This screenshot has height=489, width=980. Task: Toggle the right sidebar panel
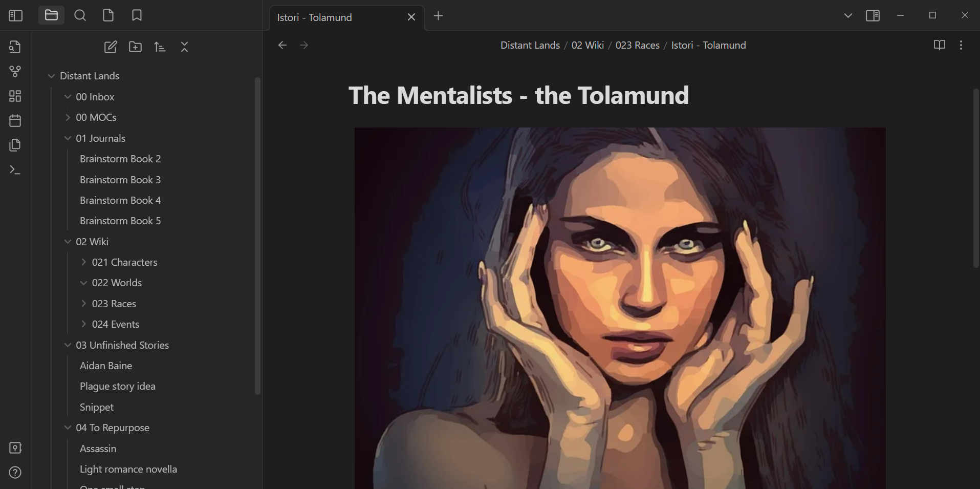coord(873,16)
